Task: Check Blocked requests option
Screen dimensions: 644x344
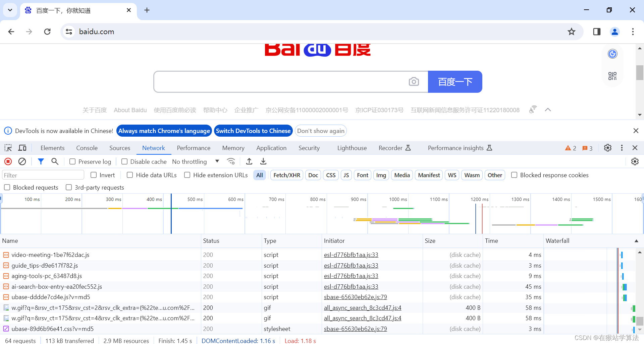Action: [7, 188]
